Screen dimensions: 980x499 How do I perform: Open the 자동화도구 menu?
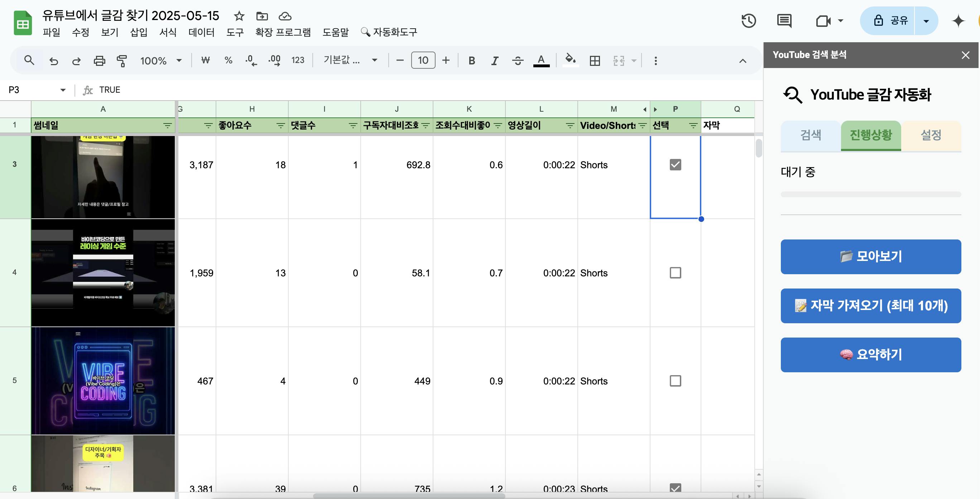[389, 32]
